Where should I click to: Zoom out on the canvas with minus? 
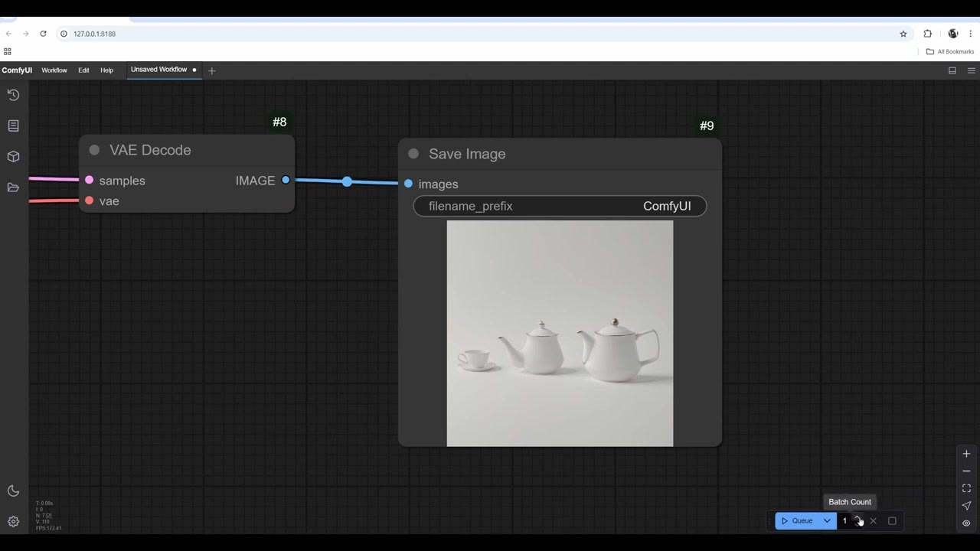click(966, 471)
